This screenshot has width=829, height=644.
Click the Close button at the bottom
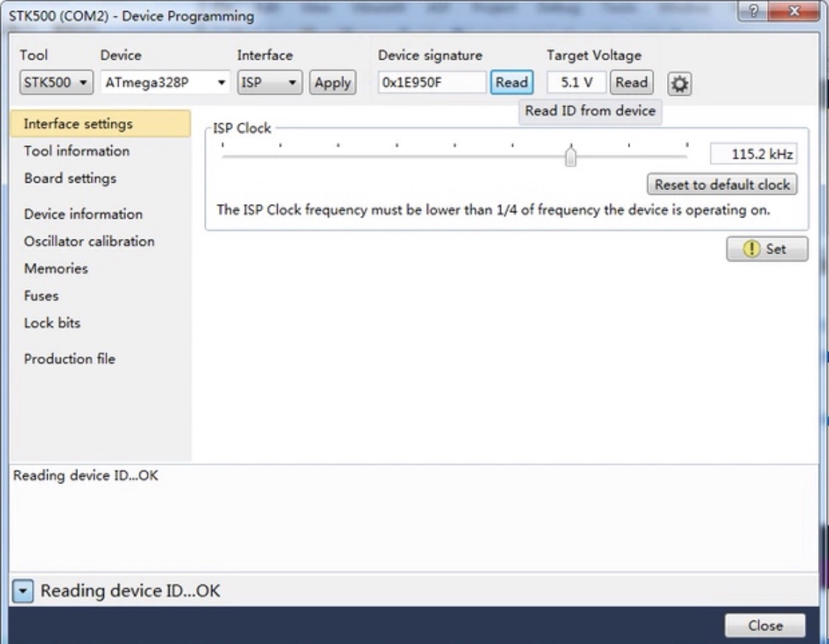(x=765, y=626)
